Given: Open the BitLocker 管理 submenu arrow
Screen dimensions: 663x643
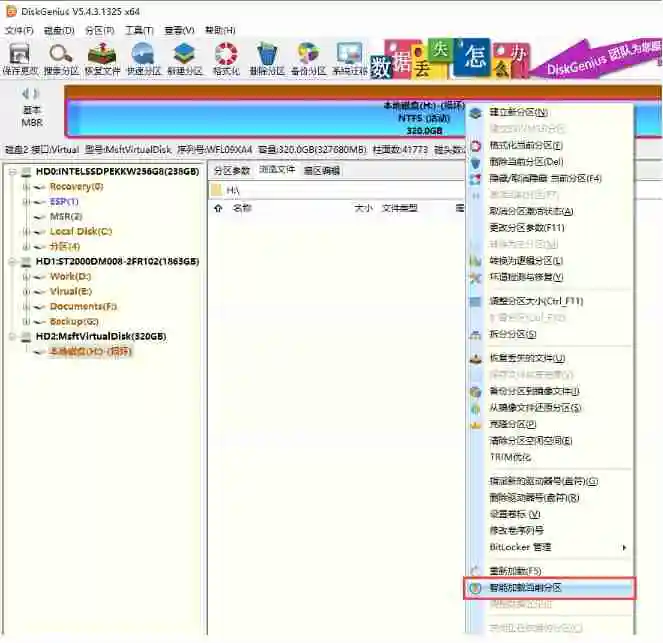Looking at the screenshot, I should [624, 547].
